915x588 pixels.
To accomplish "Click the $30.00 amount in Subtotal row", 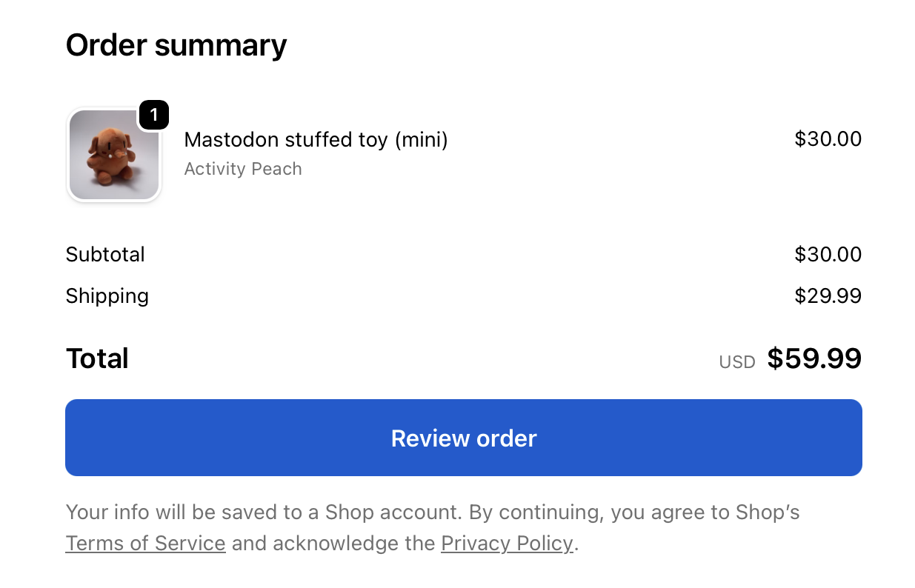I will pos(828,255).
